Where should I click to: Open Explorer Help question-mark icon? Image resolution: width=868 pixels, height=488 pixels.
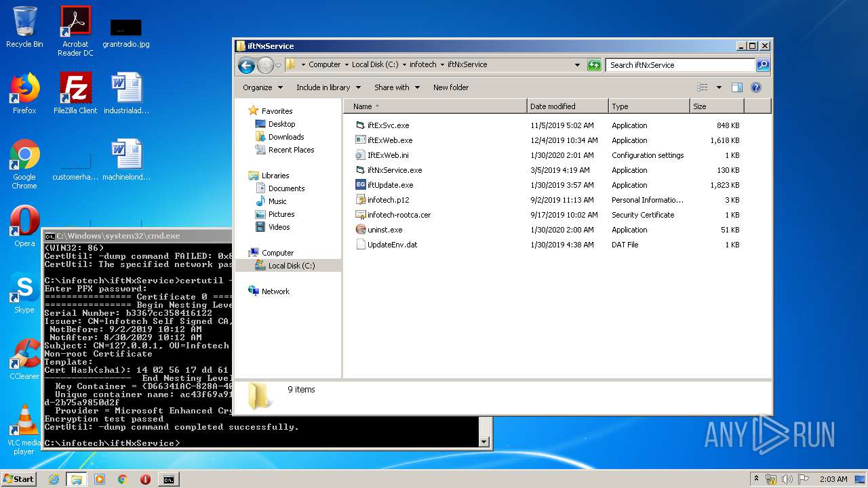[x=756, y=87]
